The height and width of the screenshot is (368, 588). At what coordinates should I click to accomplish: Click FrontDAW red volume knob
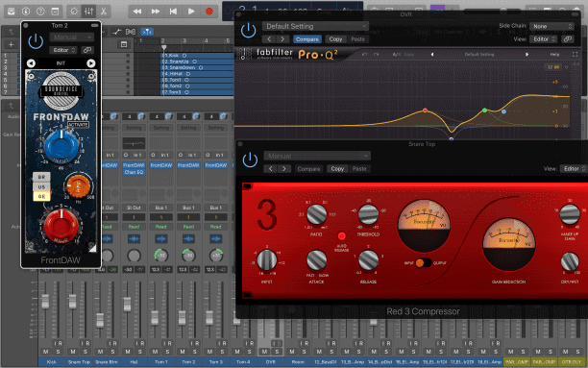61,226
